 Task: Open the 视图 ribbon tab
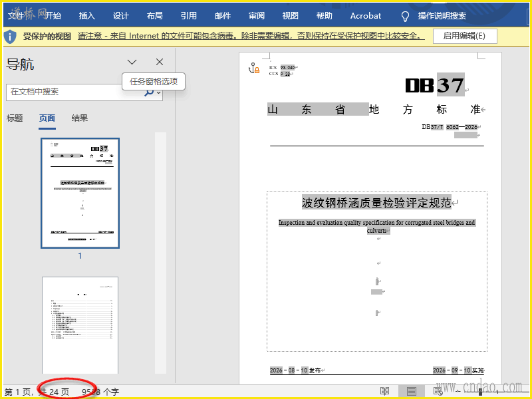pos(291,15)
